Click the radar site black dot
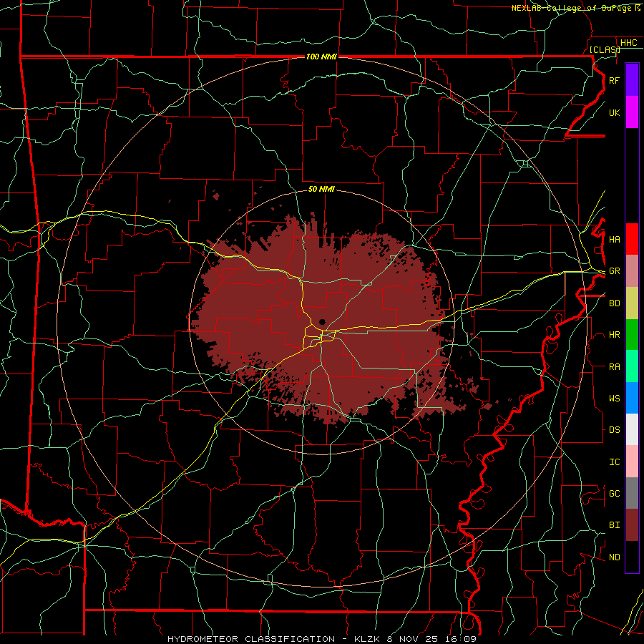644x644 pixels. click(322, 321)
